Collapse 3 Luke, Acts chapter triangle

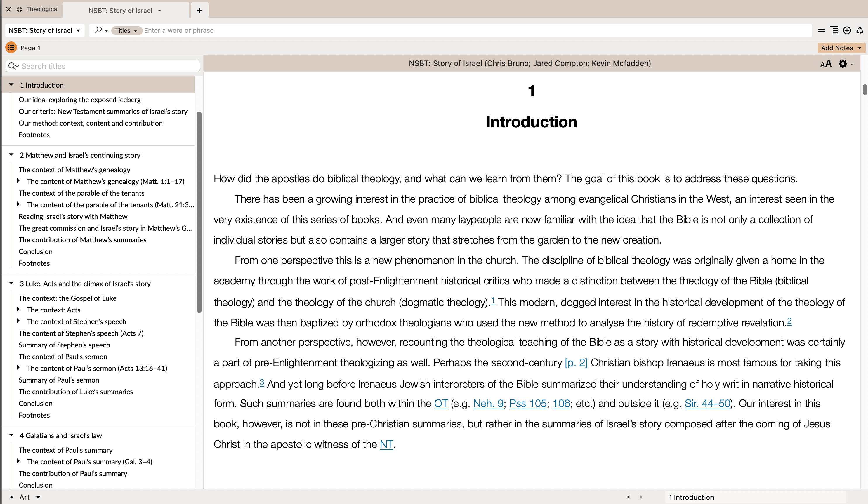click(x=11, y=283)
